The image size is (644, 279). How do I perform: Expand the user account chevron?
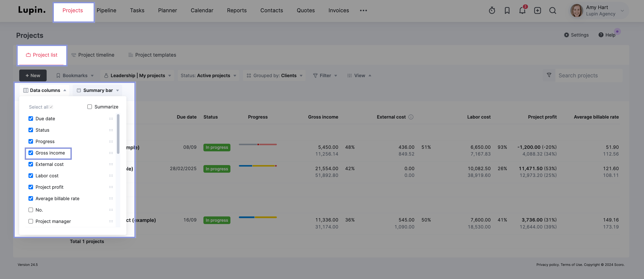[x=622, y=11]
